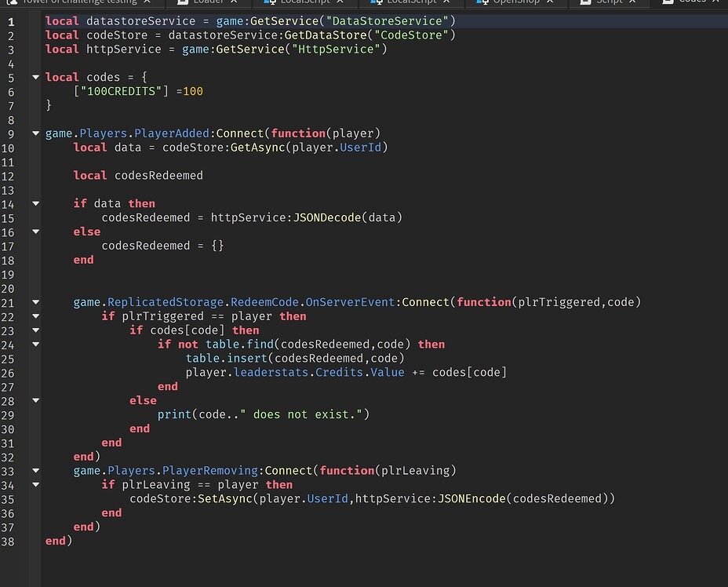Click the final 'end)' on line 38
Viewport: 728px width, 587px height.
[59, 541]
